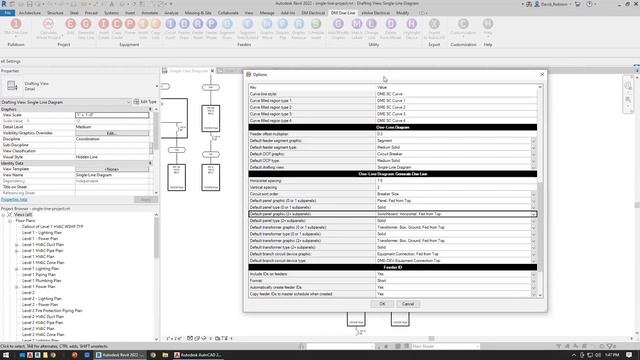Open the Properties help link
This screenshot has width=640, height=360.
(14, 200)
